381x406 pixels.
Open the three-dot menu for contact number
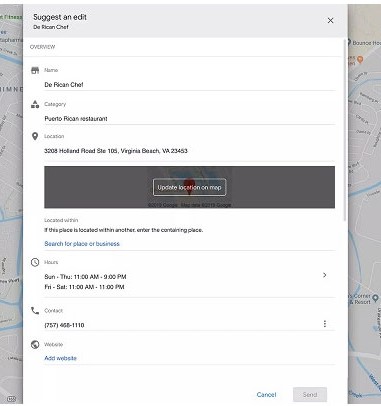[x=325, y=324]
